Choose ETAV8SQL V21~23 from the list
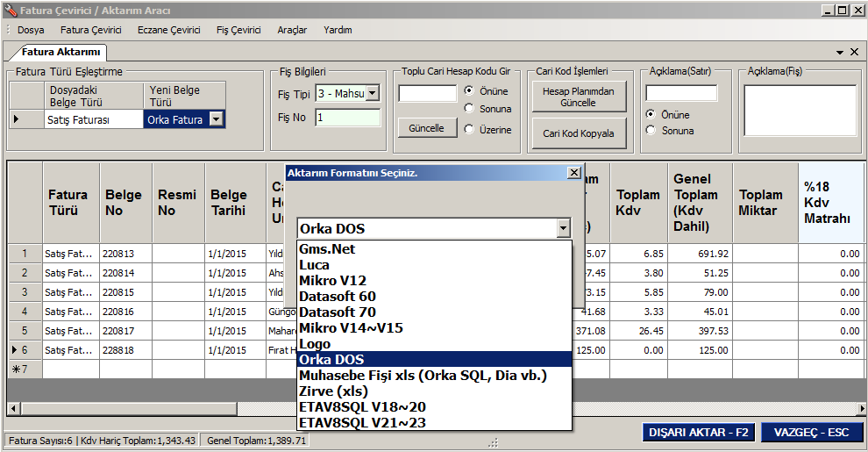The image size is (868, 452). click(435, 423)
